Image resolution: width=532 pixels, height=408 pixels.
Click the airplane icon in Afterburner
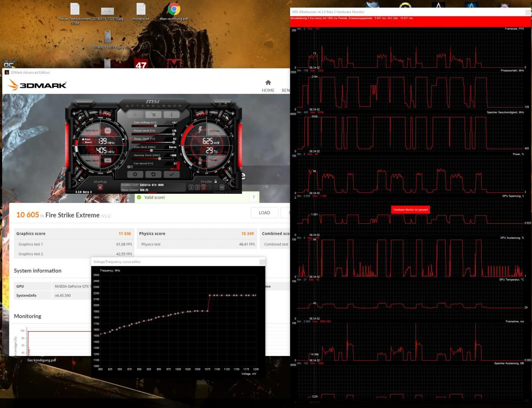(154, 114)
